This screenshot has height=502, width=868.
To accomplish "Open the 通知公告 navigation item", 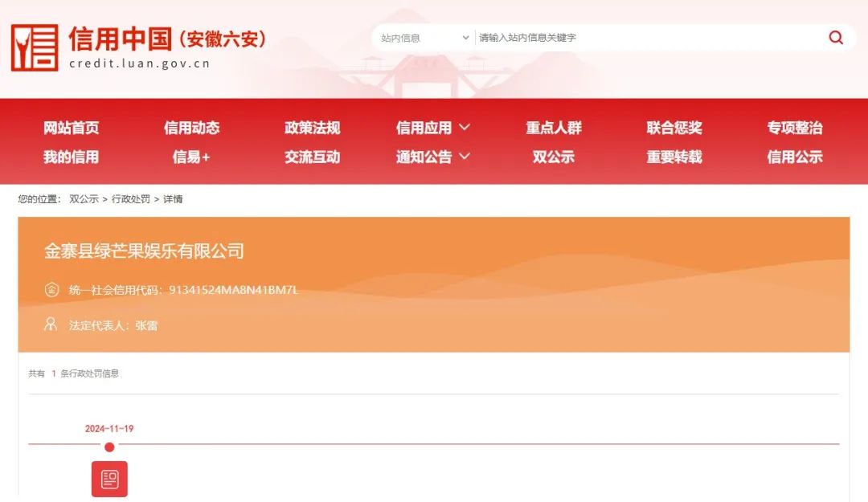I will (x=424, y=157).
